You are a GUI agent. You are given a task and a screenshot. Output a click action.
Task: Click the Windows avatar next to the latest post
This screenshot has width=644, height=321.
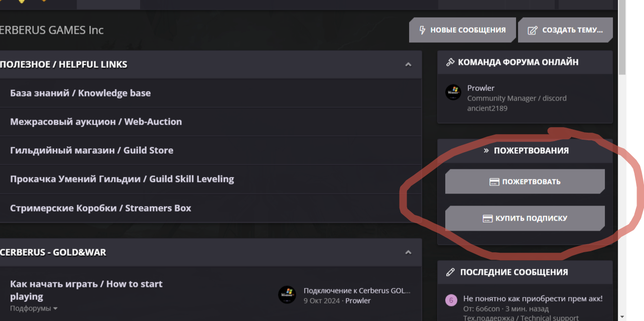pyautogui.click(x=287, y=294)
